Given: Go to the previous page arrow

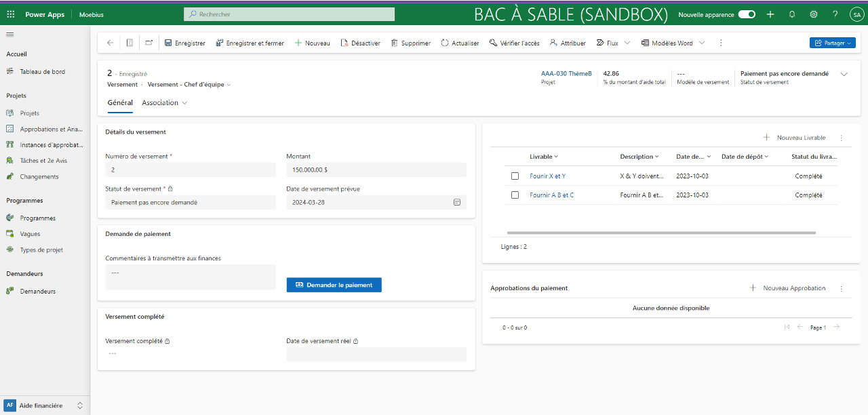Looking at the screenshot, I should click(x=800, y=327).
